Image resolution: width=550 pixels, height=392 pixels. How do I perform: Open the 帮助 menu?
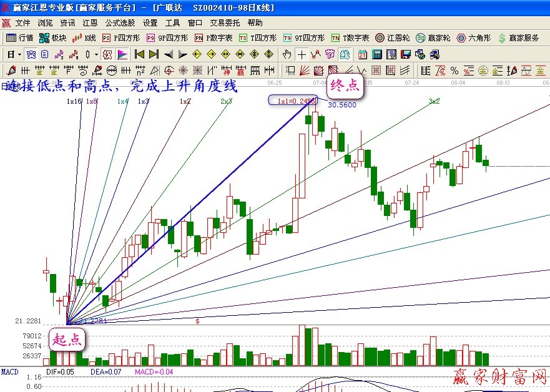255,23
